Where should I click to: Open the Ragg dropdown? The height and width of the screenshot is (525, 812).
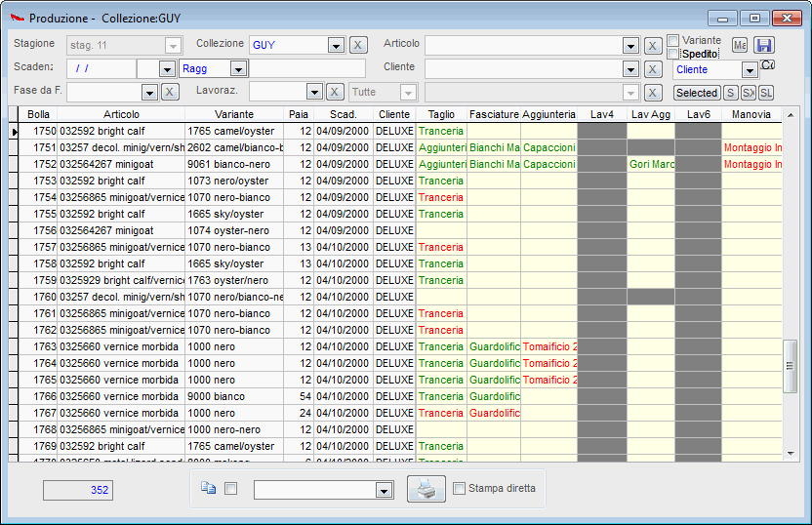238,68
